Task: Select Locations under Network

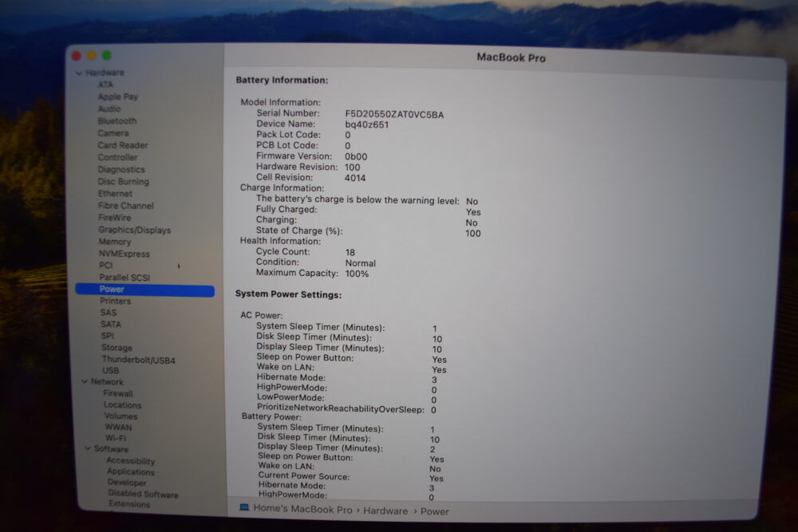Action: [x=123, y=405]
